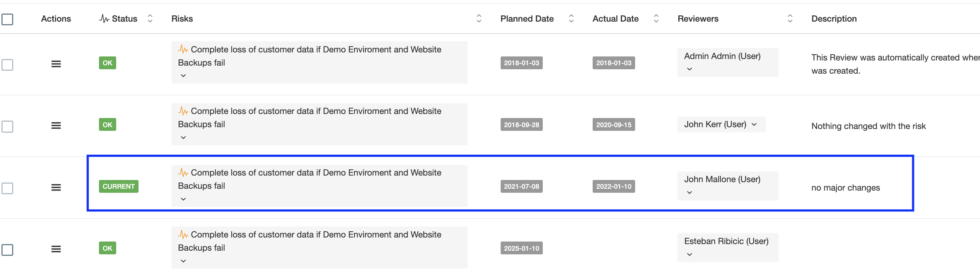The image size is (980, 280).
Task: Select checkbox for the CURRENT status row
Action: point(7,188)
